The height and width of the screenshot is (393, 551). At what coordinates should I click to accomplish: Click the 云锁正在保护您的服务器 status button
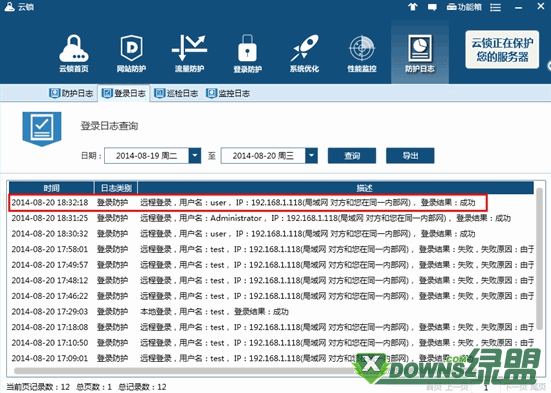coord(502,50)
